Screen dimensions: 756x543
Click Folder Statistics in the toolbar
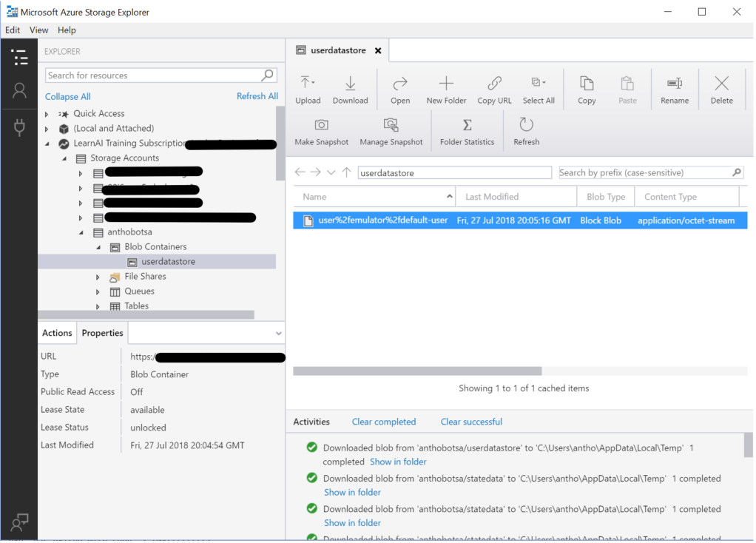pos(467,132)
